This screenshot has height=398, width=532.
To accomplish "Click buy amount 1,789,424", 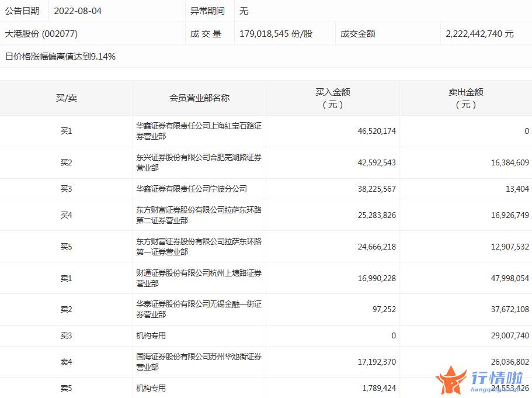I will pyautogui.click(x=378, y=388).
